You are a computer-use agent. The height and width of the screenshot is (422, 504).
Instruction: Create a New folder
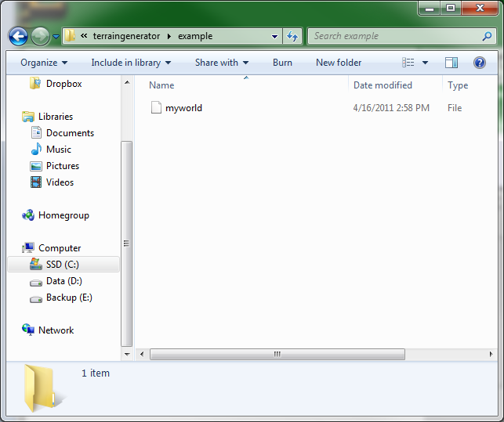coord(339,63)
